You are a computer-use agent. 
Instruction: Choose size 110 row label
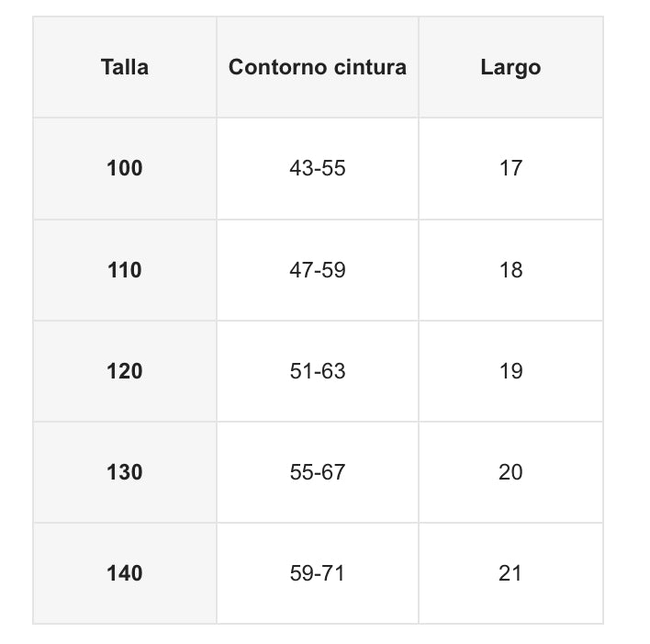(125, 270)
